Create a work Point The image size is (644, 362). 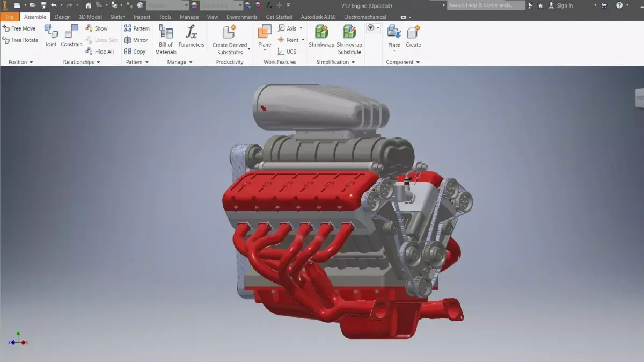coord(288,40)
